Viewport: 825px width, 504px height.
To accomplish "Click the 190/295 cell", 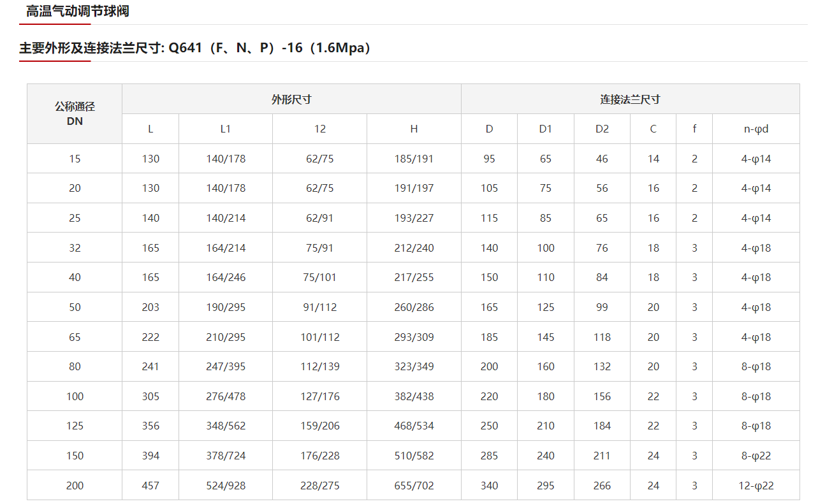I will click(226, 307).
